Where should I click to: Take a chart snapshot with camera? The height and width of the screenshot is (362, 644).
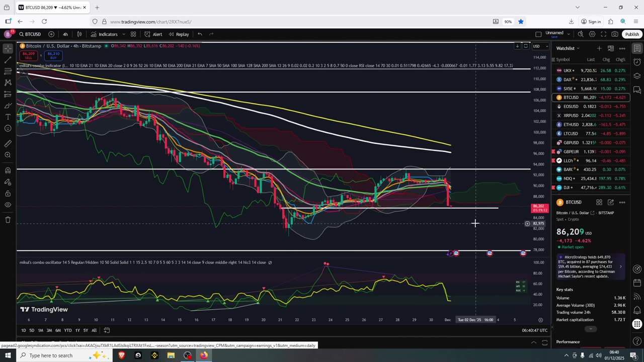tap(615, 34)
